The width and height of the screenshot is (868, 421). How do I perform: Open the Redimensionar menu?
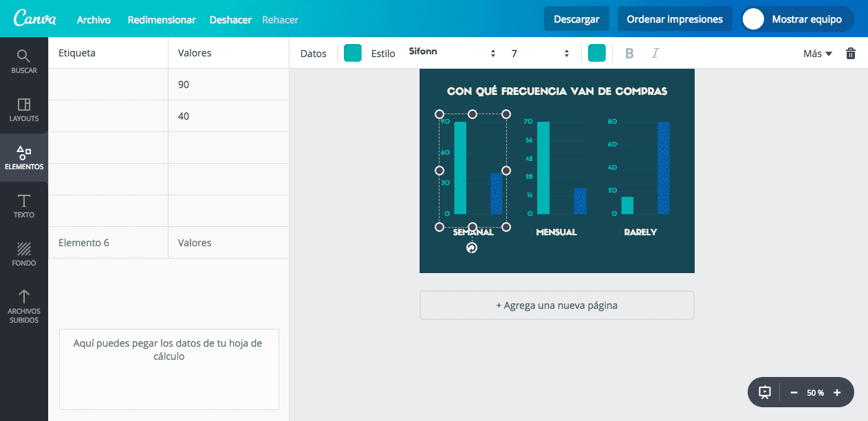point(162,19)
